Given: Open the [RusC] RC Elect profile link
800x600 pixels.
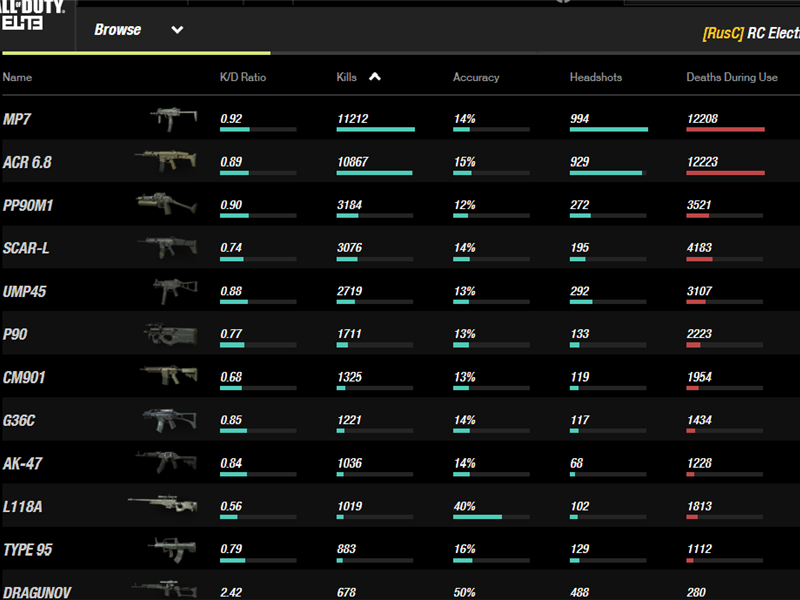Looking at the screenshot, I should click(x=745, y=31).
